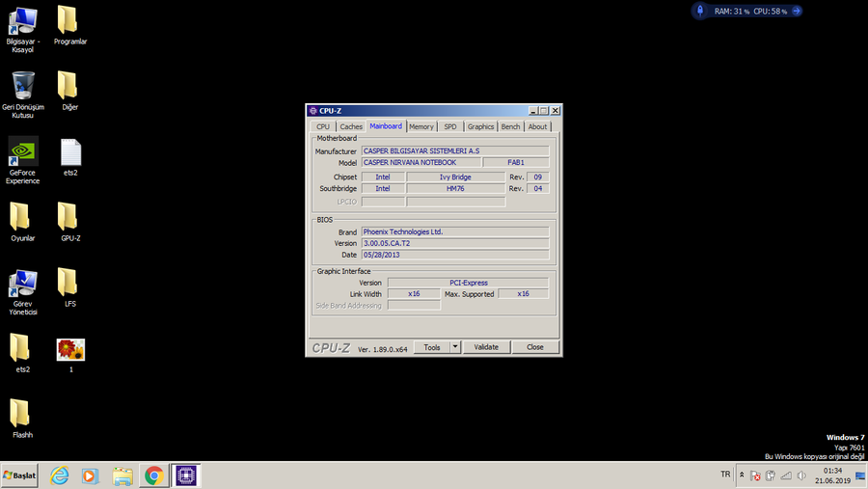Minimize the CPU-Z window
868x489 pixels.
coord(533,111)
